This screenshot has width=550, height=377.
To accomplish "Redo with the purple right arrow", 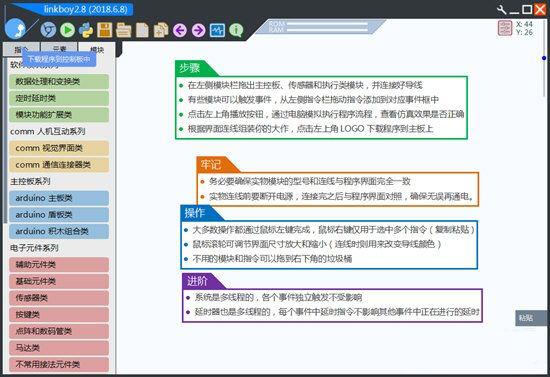I will click(199, 30).
